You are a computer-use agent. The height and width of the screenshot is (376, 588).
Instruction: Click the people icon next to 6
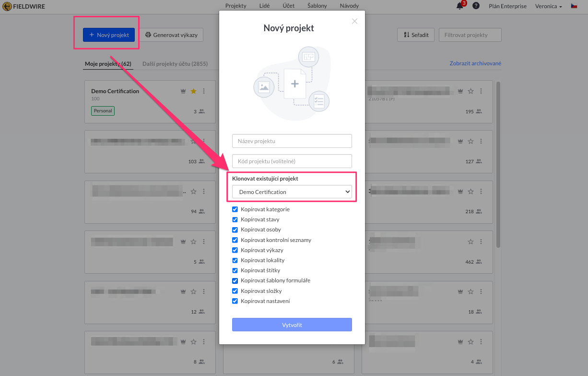(340, 362)
